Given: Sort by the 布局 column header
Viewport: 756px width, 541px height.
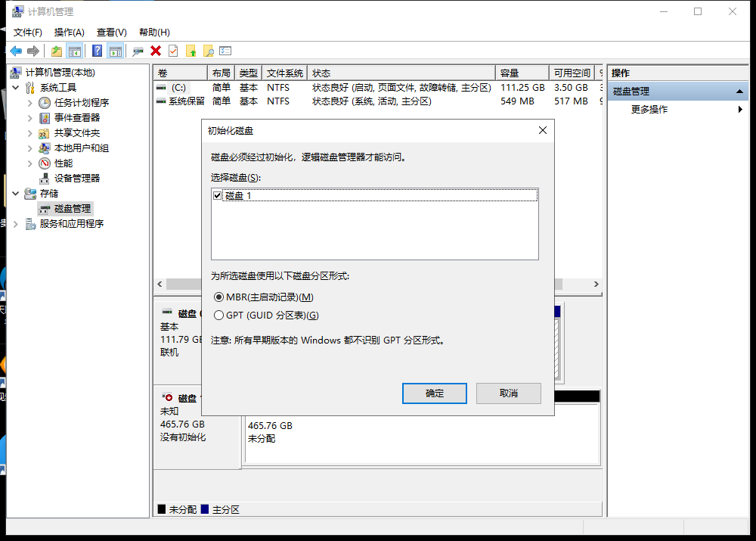Looking at the screenshot, I should click(x=221, y=73).
